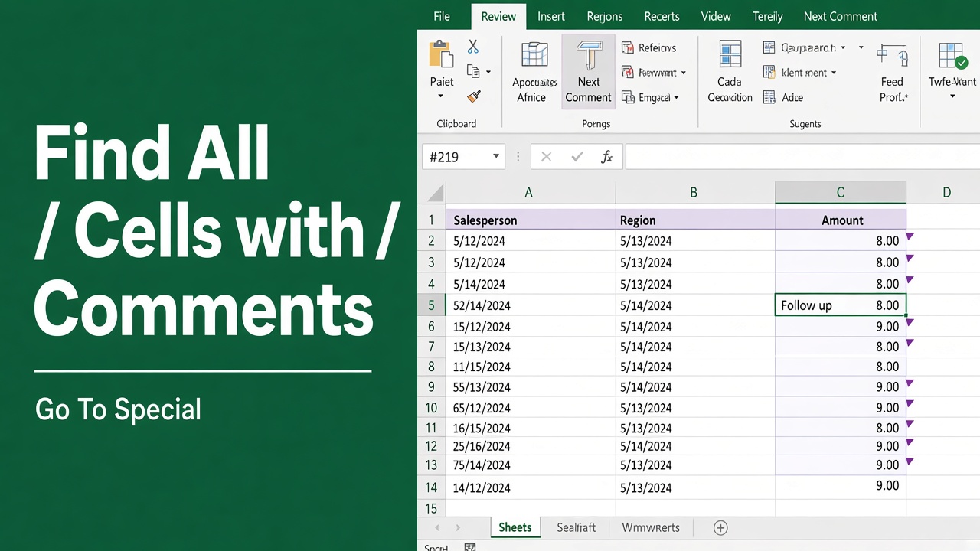Open the File tab
The width and height of the screenshot is (980, 551).
442,16
